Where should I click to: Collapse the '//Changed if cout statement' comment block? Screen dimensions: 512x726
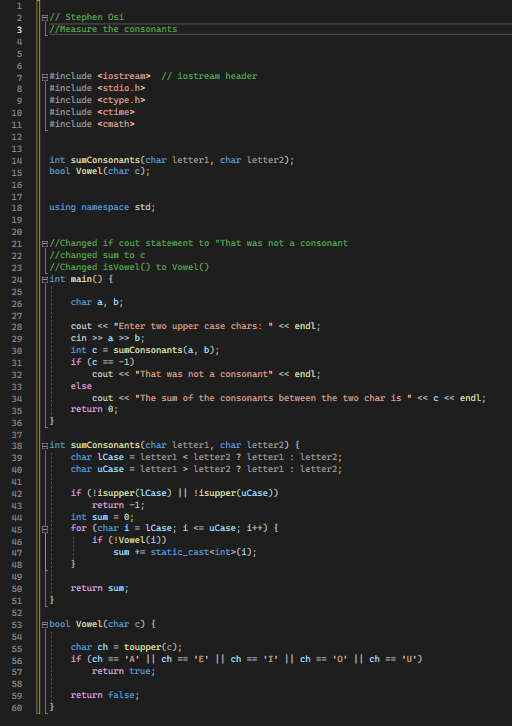tap(45, 244)
